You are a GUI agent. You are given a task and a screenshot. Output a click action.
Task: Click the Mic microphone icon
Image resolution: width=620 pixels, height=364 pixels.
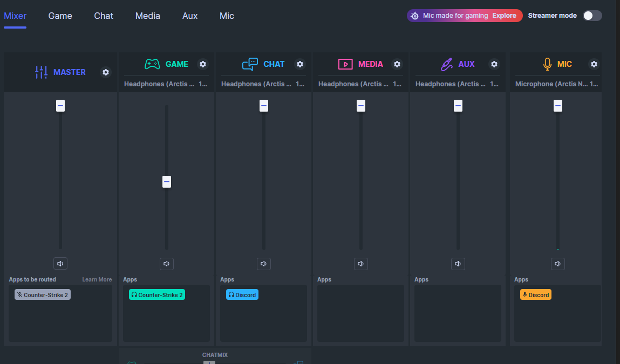(547, 64)
